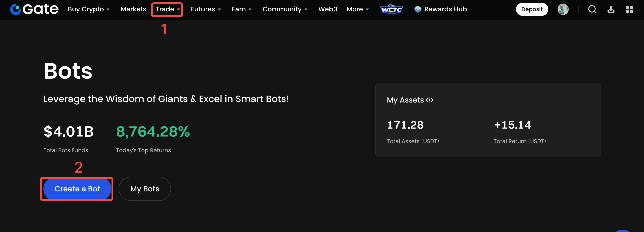Open the Earn dropdown menu

[x=241, y=9]
